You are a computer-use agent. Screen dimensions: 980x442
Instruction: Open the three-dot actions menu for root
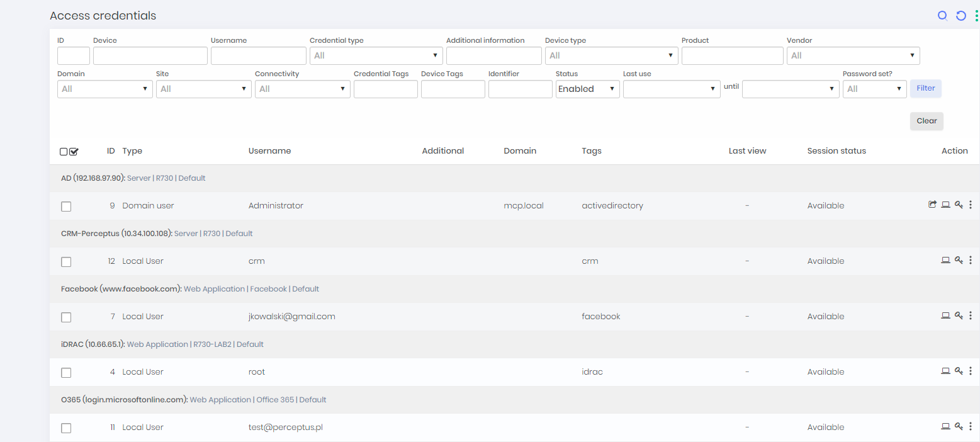click(x=971, y=371)
